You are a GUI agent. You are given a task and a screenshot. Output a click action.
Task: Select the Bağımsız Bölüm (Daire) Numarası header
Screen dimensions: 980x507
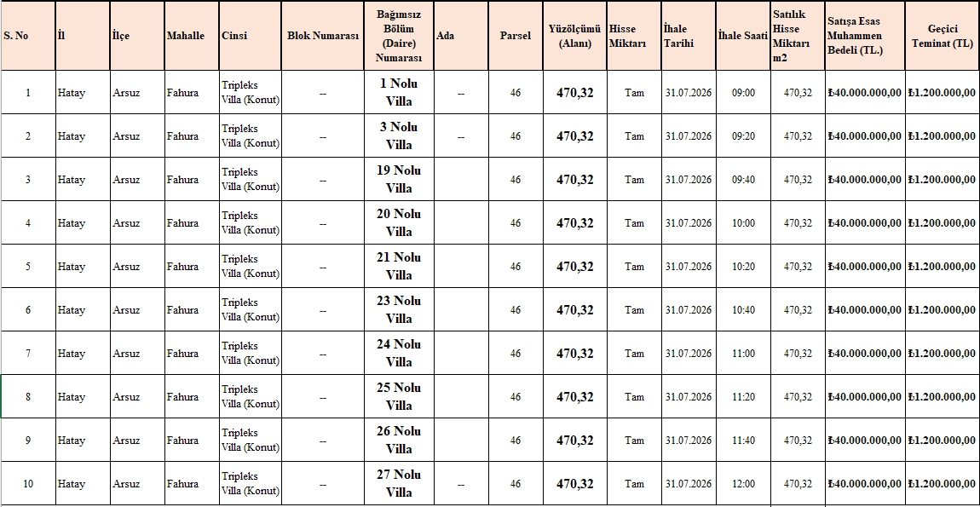tap(398, 36)
